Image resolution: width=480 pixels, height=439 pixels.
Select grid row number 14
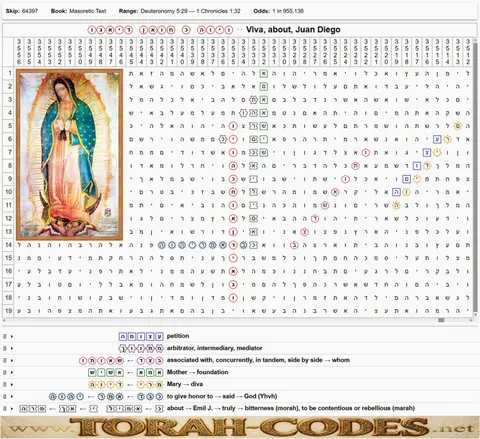[9, 245]
